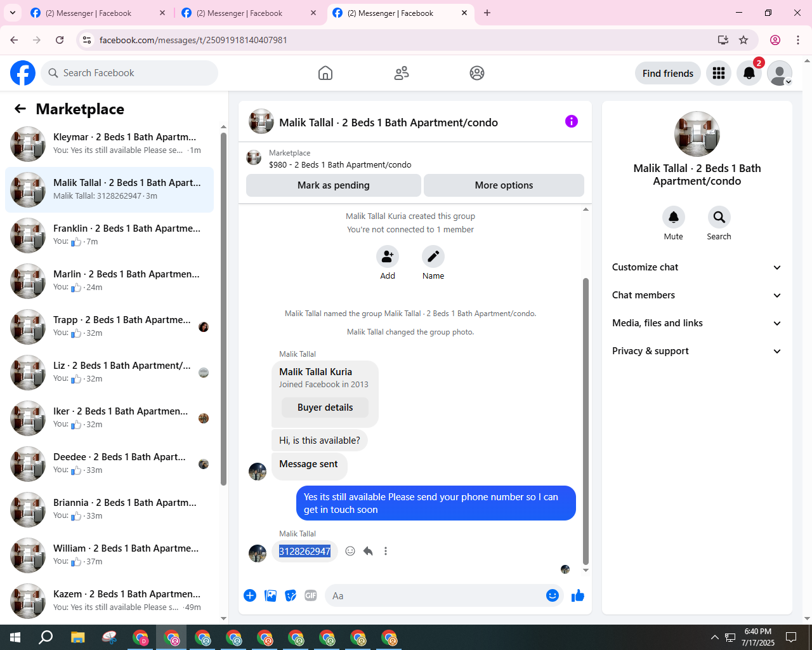
Task: Reload the page in browser
Action: 60,40
